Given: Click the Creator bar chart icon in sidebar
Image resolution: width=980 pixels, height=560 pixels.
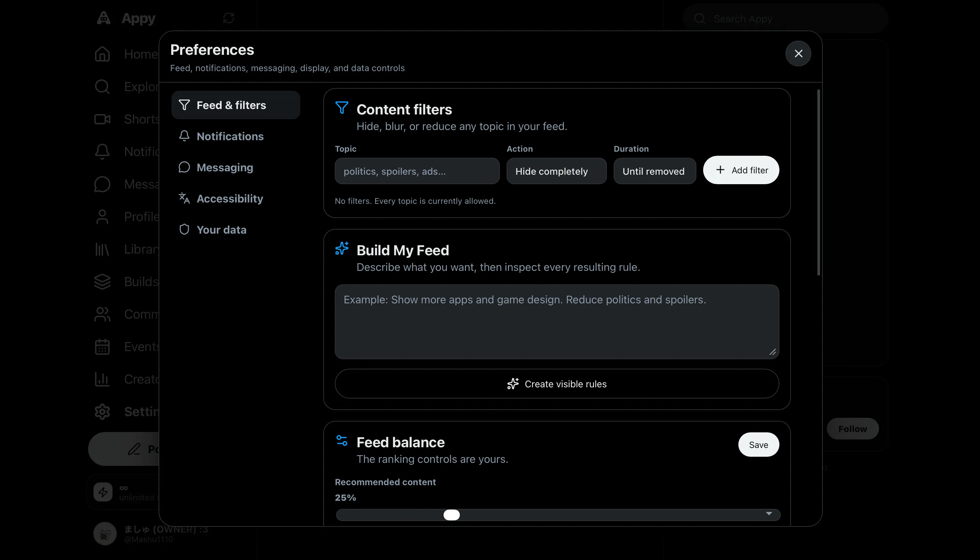Looking at the screenshot, I should 102,379.
